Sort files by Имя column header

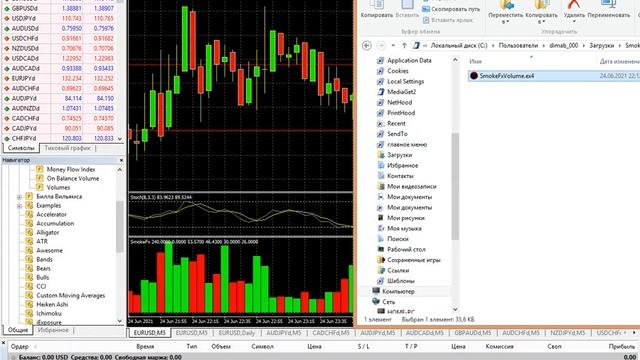pos(476,61)
